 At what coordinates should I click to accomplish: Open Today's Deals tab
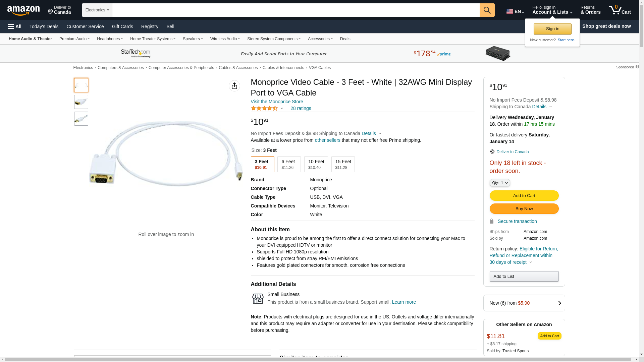(44, 26)
